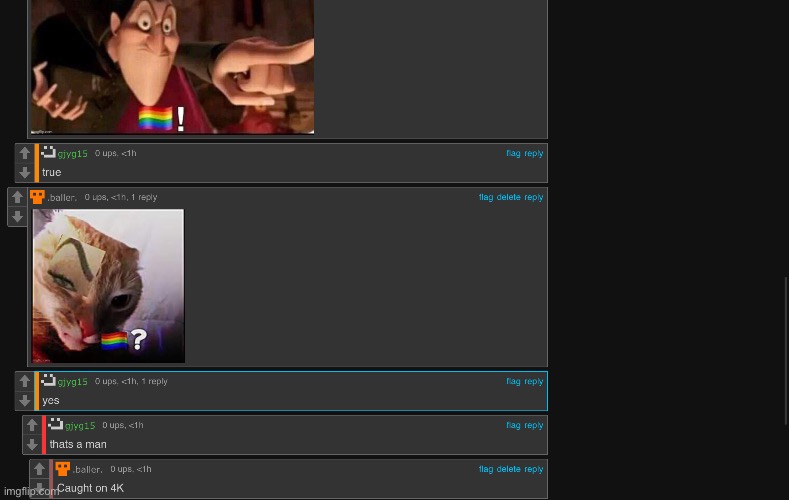Viewport: 789px width, 500px height.
Task: Upvote gjyg15's "true" comment
Action: [x=25, y=154]
